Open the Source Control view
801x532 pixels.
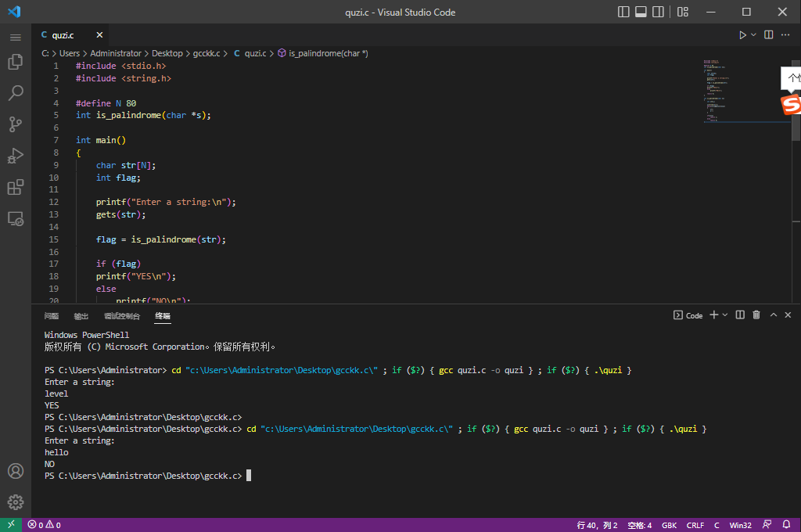(15, 124)
